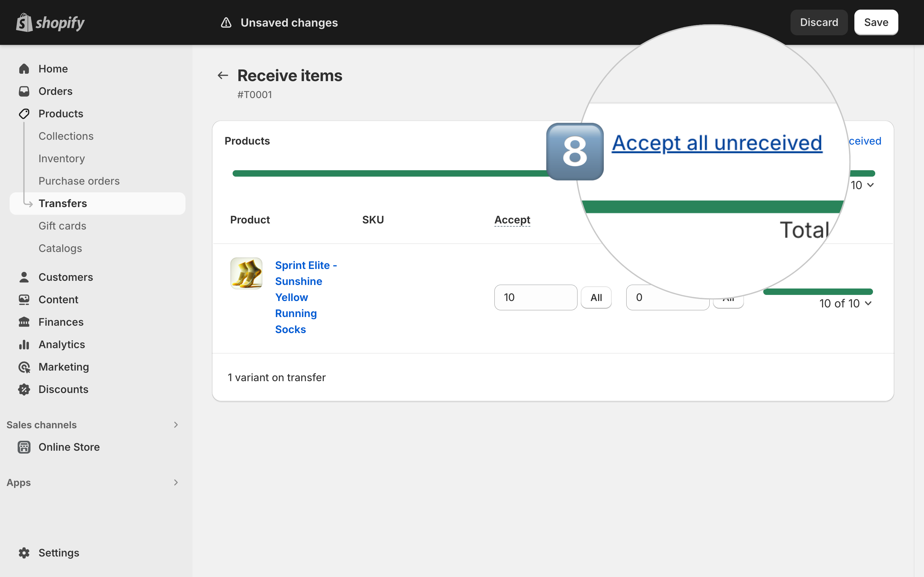Click the Shopify logo icon
Screen dimensions: 924x577
click(x=24, y=22)
